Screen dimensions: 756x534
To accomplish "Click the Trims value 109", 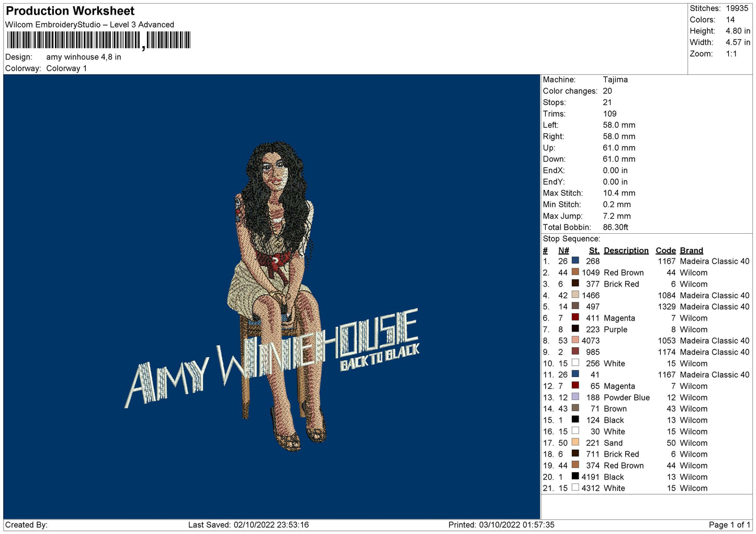I will tap(610, 113).
